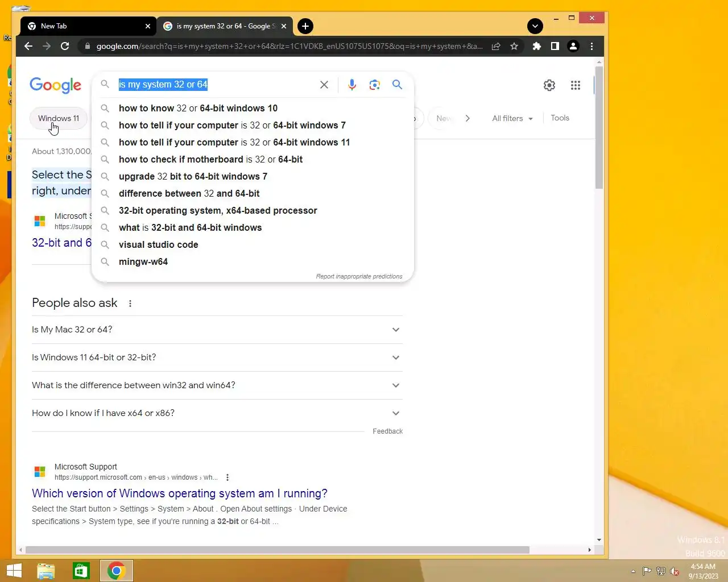Screen dimensions: 728x582
Task: Click Chrome icon in taskbar
Action: click(117, 571)
